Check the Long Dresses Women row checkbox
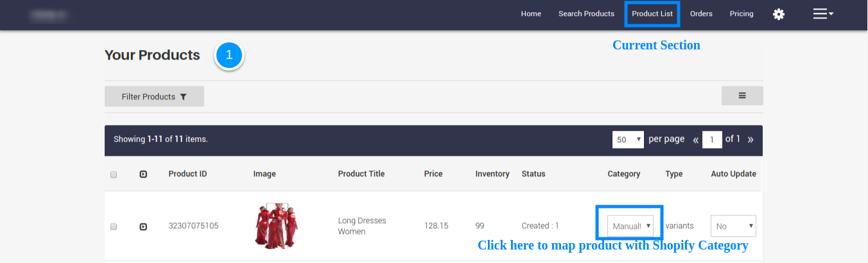Image resolution: width=868 pixels, height=263 pixels. coord(114,226)
